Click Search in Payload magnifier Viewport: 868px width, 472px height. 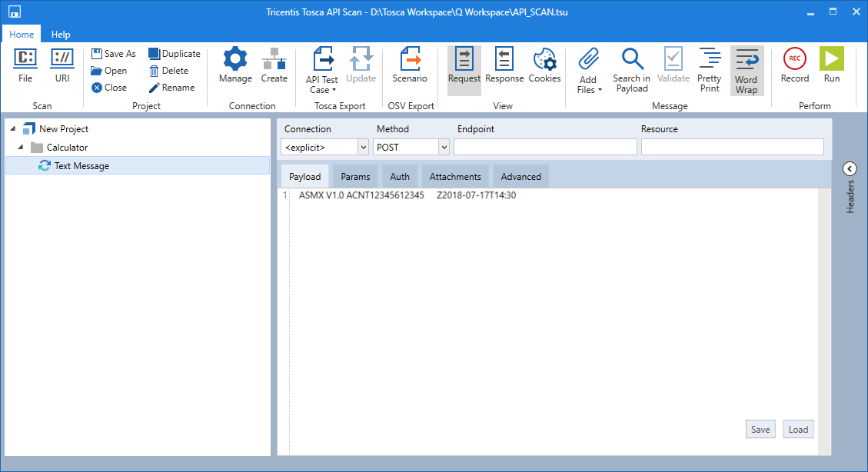[631, 69]
